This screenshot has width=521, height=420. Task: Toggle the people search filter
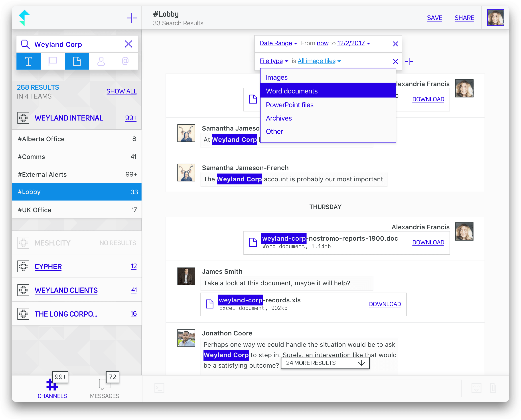[x=101, y=61]
